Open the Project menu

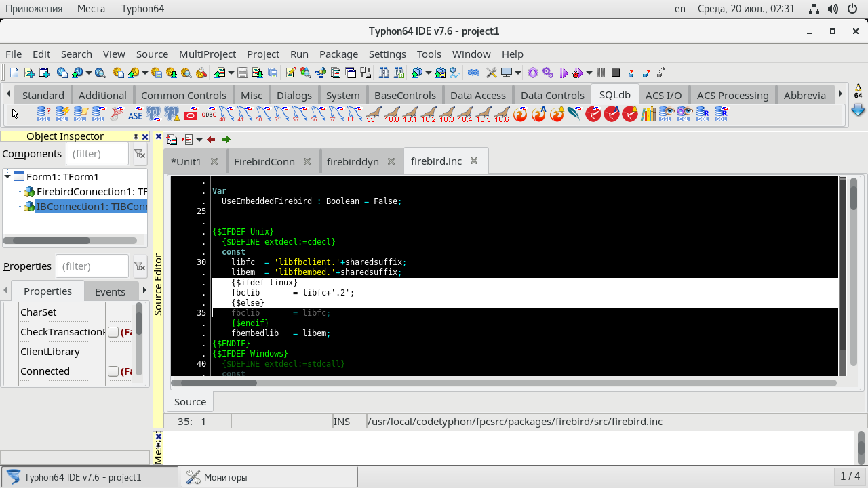point(263,54)
